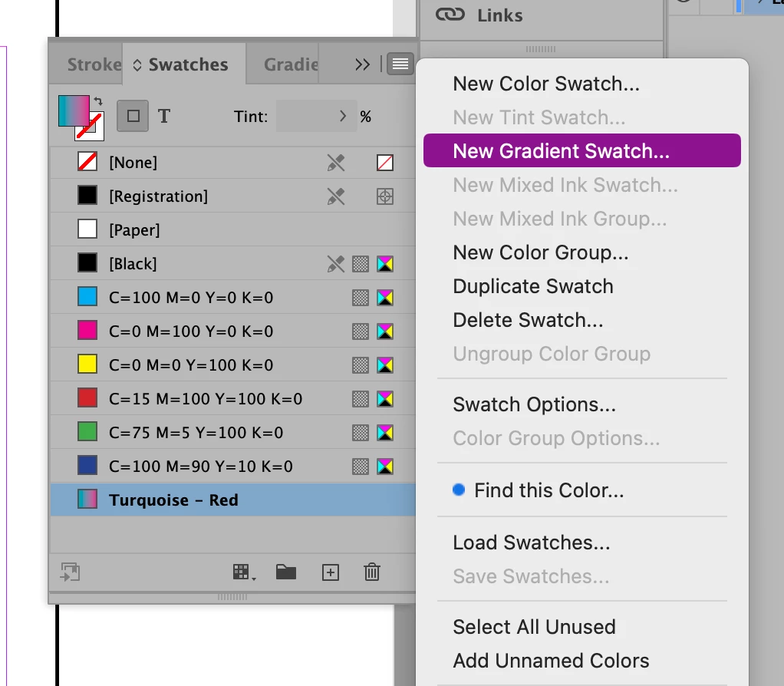Choose Duplicate Swatch menu item
The width and height of the screenshot is (784, 686).
[582, 286]
